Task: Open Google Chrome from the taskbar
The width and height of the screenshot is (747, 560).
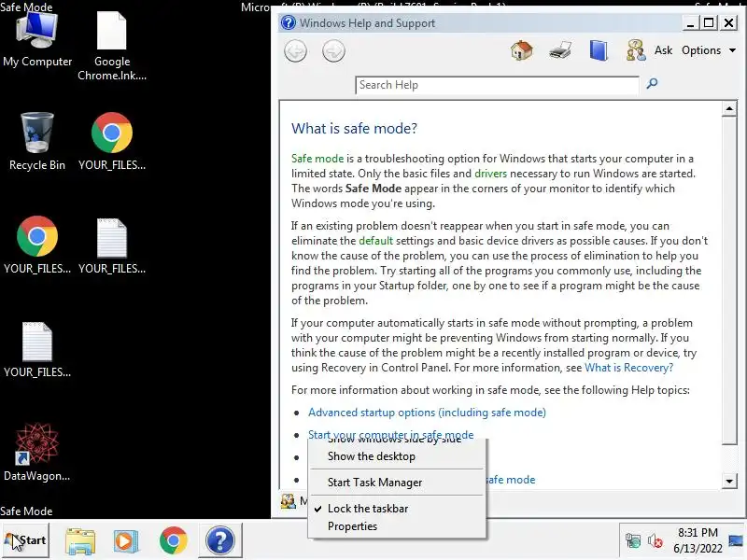Action: pos(174,540)
